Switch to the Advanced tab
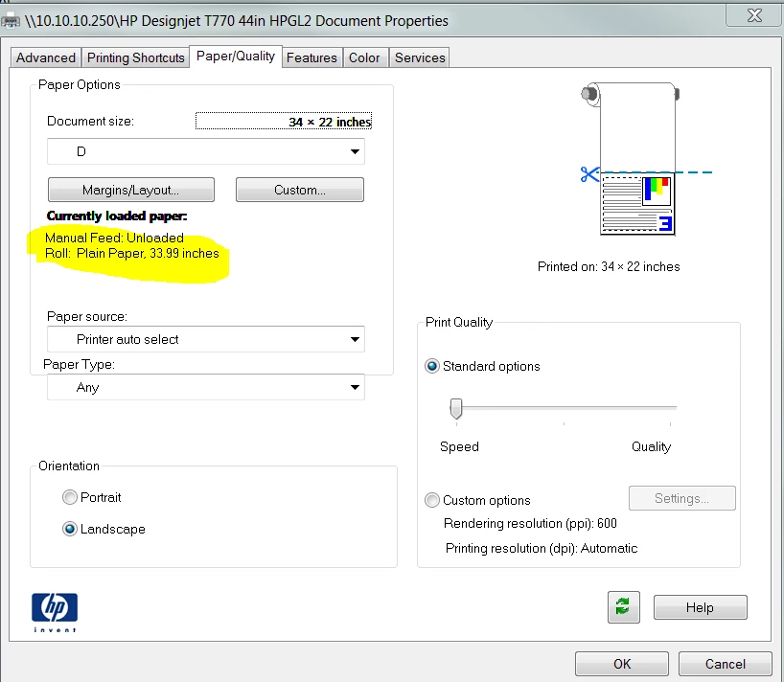Image resolution: width=784 pixels, height=682 pixels. [45, 58]
